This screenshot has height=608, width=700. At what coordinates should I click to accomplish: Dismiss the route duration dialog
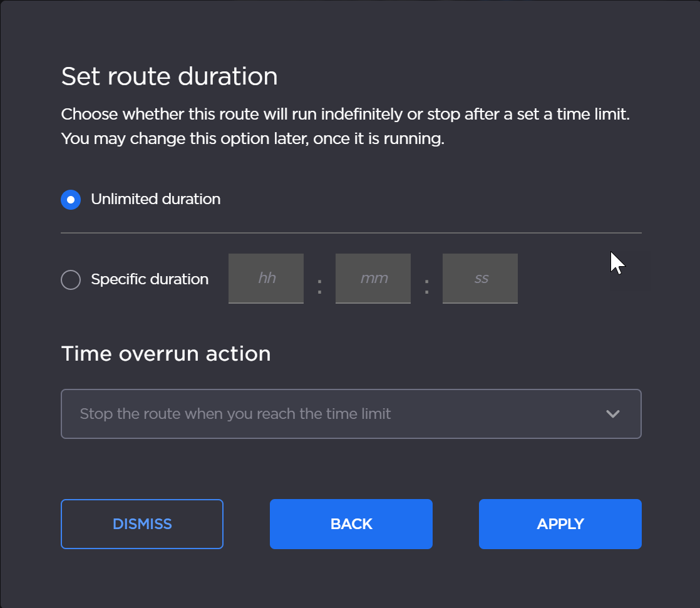[142, 523]
